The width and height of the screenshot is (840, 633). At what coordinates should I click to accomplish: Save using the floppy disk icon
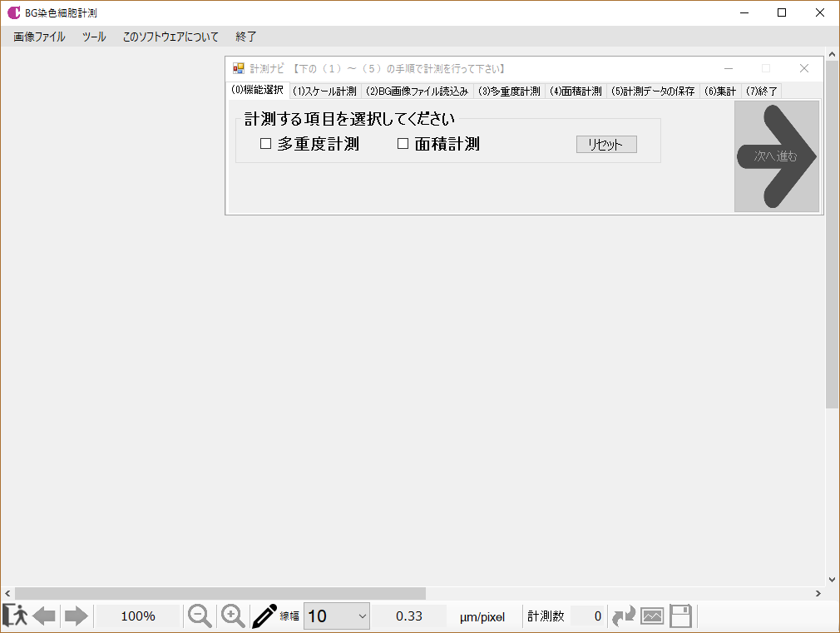[x=680, y=616]
